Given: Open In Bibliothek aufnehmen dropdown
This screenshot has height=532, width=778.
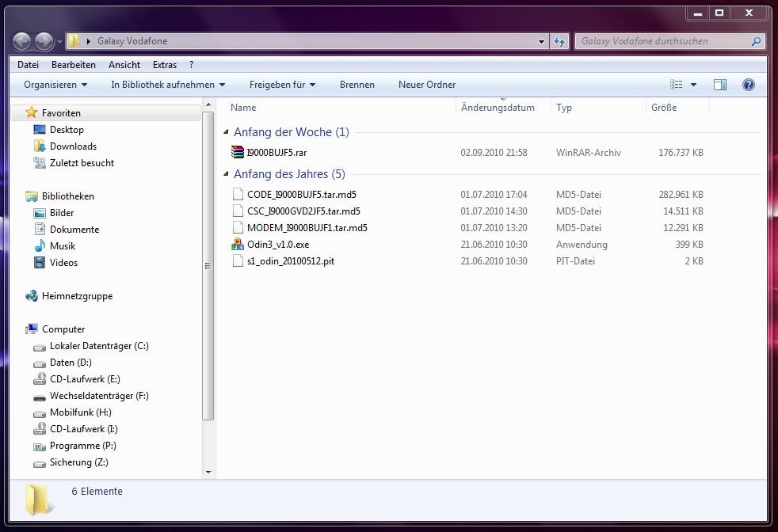Looking at the screenshot, I should point(168,85).
